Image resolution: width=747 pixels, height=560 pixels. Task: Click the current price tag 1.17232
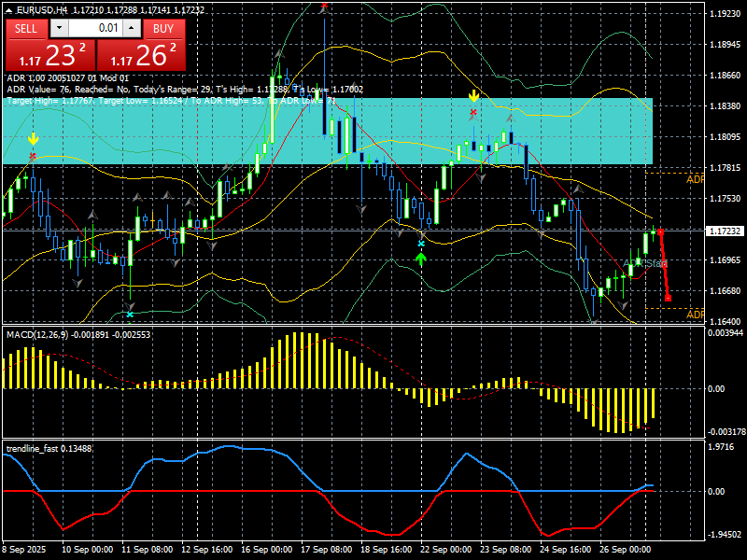pyautogui.click(x=726, y=231)
